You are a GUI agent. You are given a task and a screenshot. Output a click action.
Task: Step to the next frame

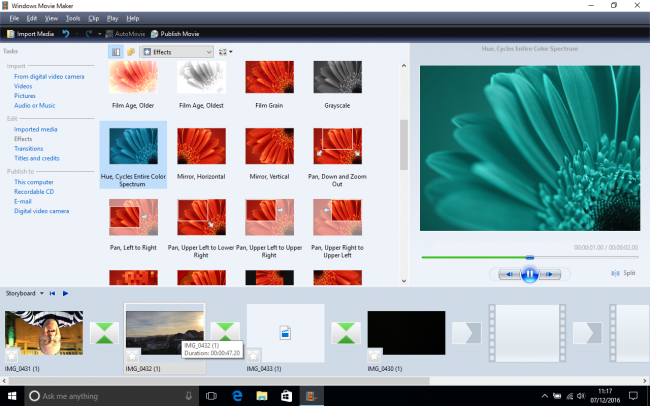click(550, 274)
